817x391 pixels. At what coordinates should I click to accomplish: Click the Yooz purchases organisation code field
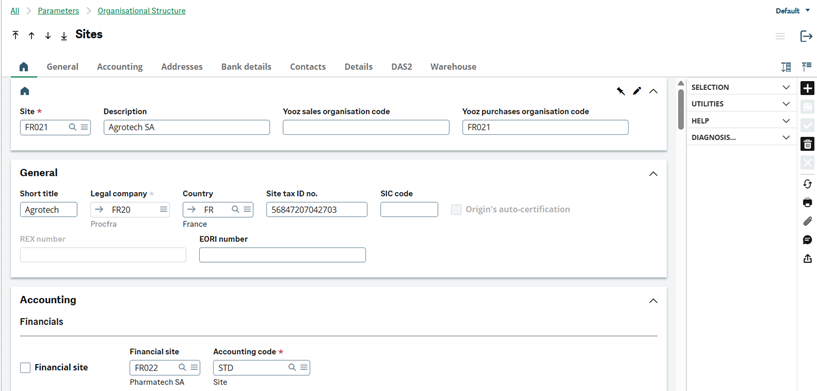tap(545, 127)
